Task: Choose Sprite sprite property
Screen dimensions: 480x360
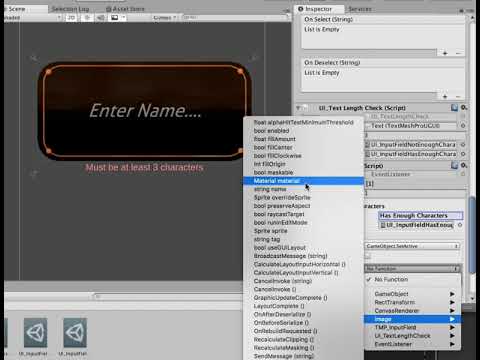Action: (303, 231)
